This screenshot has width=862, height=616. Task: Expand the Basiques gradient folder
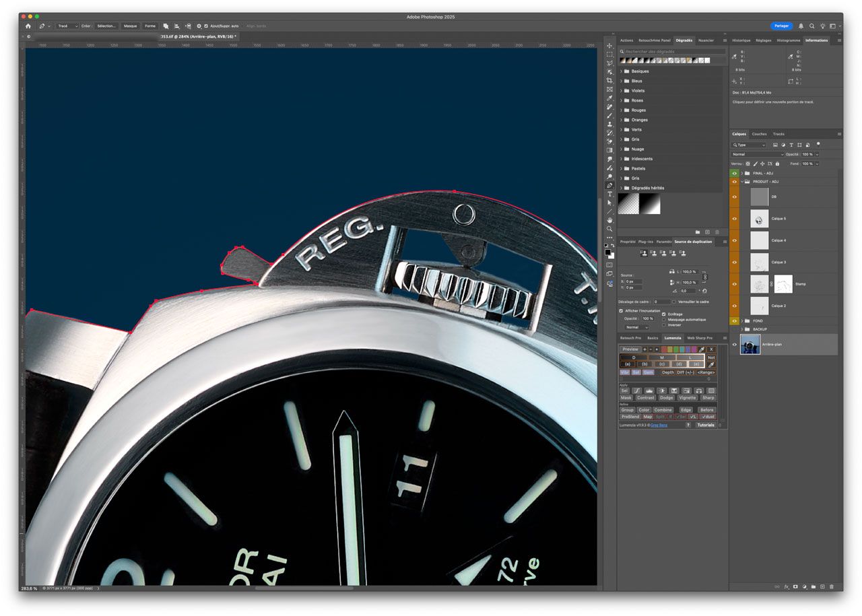(621, 71)
